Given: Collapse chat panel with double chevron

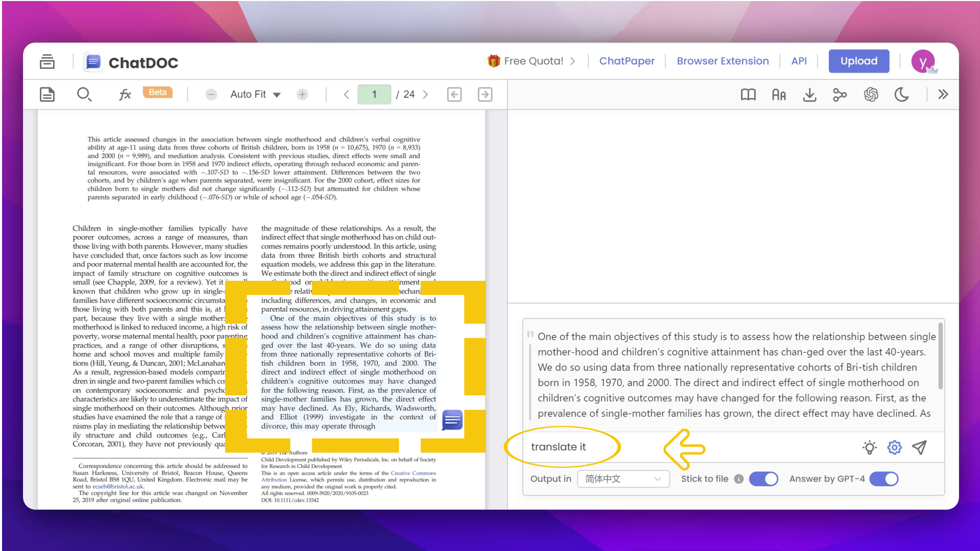Looking at the screenshot, I should [x=943, y=94].
